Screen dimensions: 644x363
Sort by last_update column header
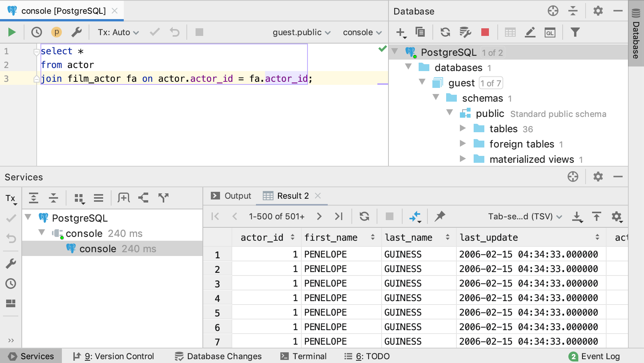[531, 237]
